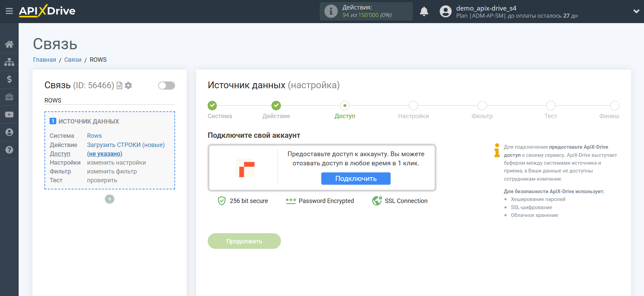The height and width of the screenshot is (296, 644).
Task: Click the Доступ label in source block
Action: coord(60,154)
